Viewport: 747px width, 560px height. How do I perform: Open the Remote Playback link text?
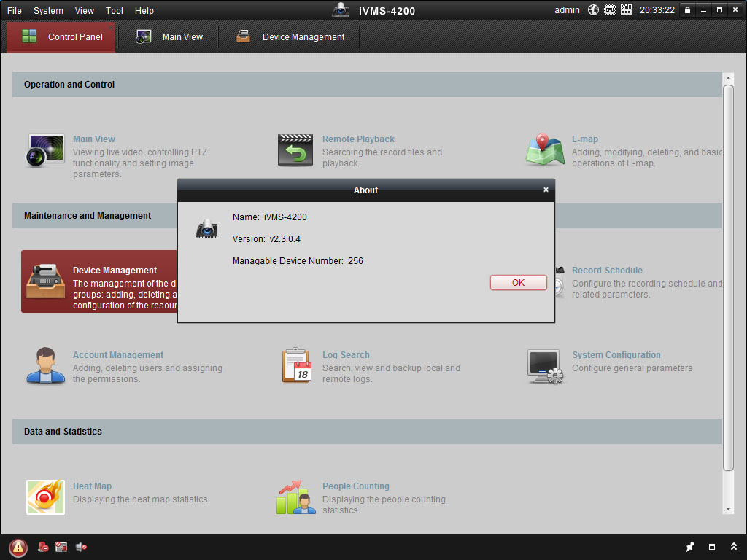358,139
